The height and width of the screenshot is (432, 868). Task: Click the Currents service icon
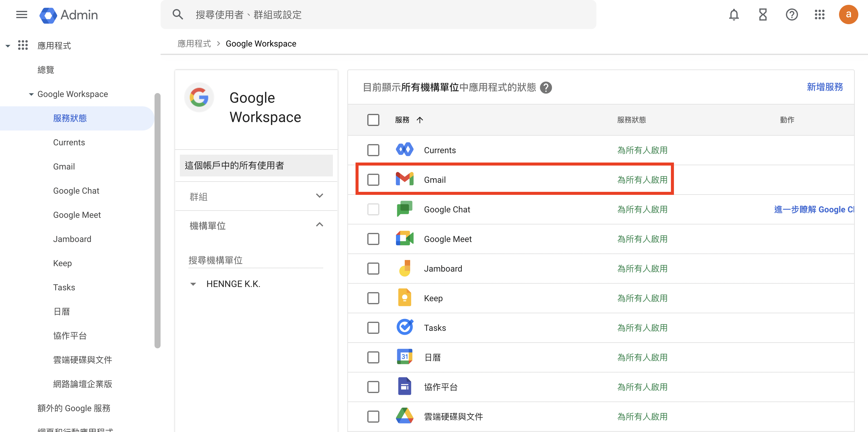404,150
